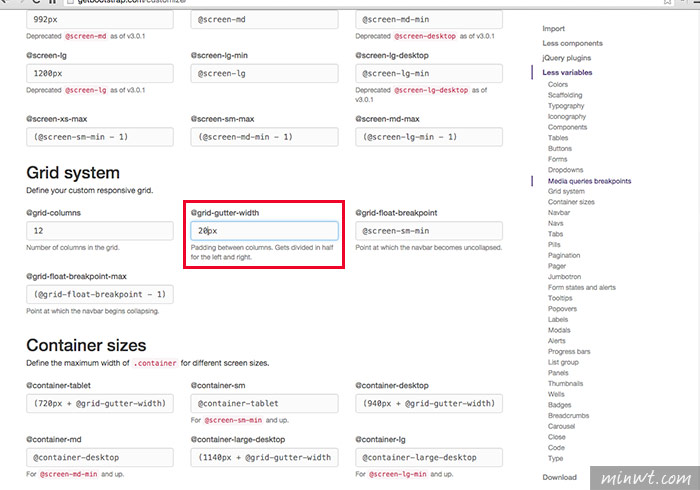Go to Download section link
The image size is (700, 490).
(559, 478)
